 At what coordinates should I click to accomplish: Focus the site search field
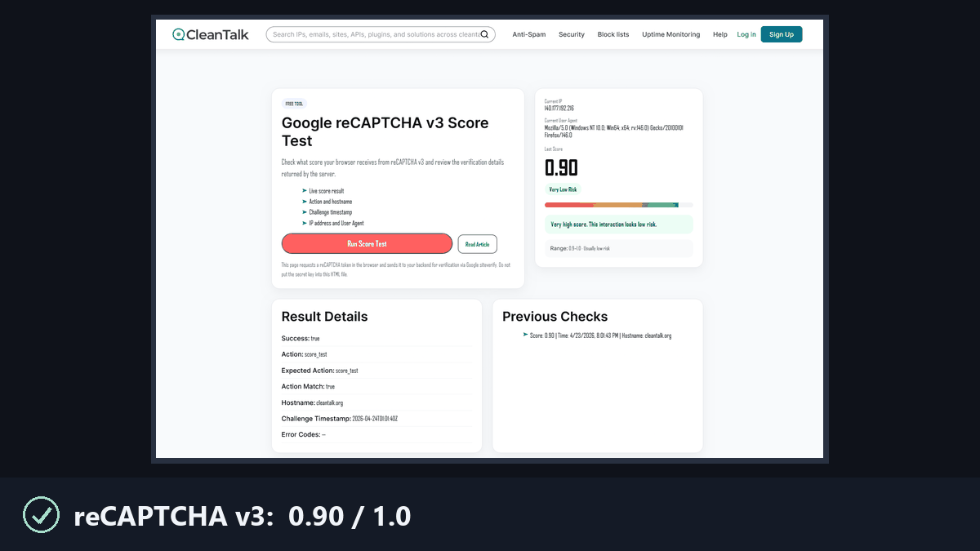381,34
